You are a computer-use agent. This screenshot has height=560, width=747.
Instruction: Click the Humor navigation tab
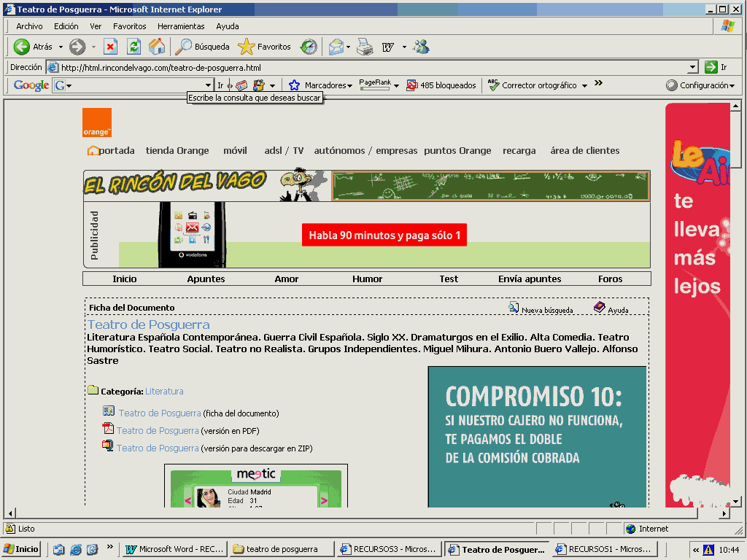pos(368,279)
